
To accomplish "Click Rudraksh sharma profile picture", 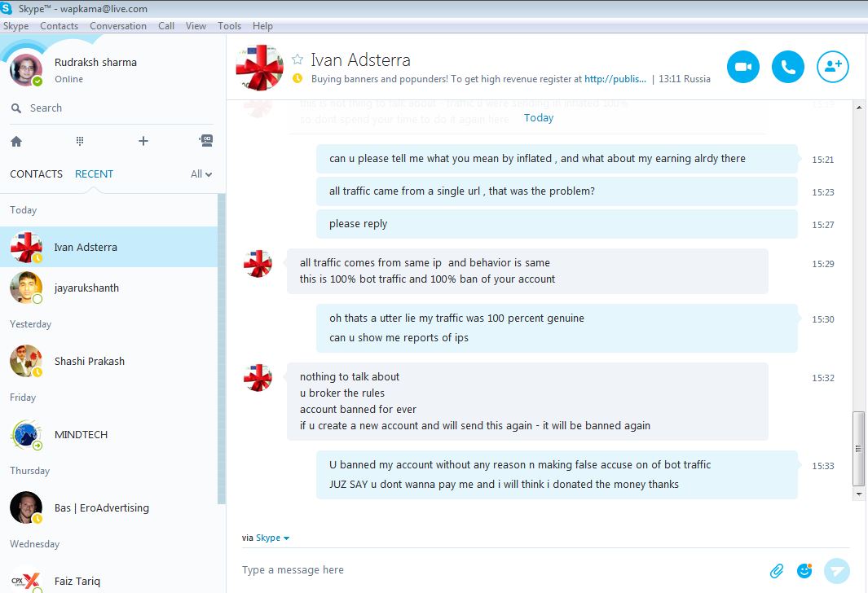I will click(x=26, y=70).
